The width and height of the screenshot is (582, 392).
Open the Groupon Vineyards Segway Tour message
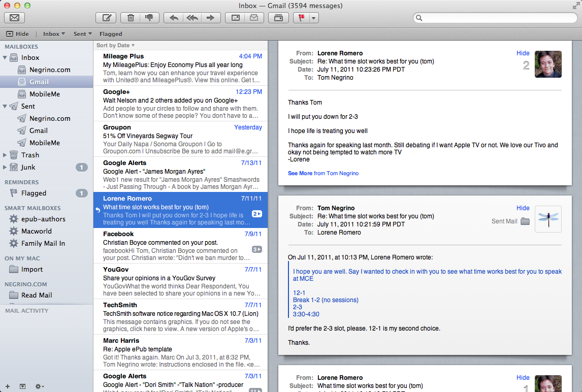(x=180, y=139)
